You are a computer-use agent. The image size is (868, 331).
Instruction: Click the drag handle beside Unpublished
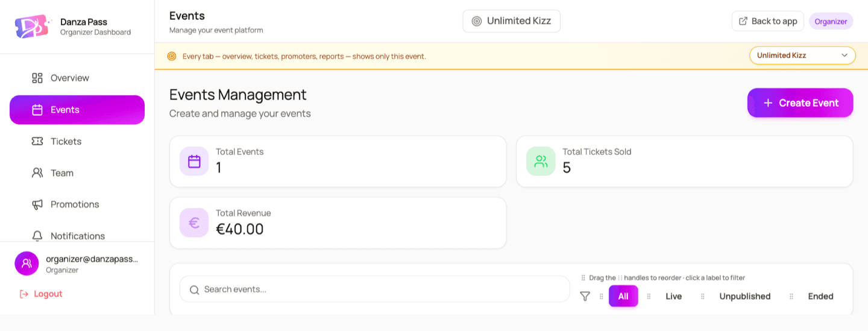(x=703, y=296)
